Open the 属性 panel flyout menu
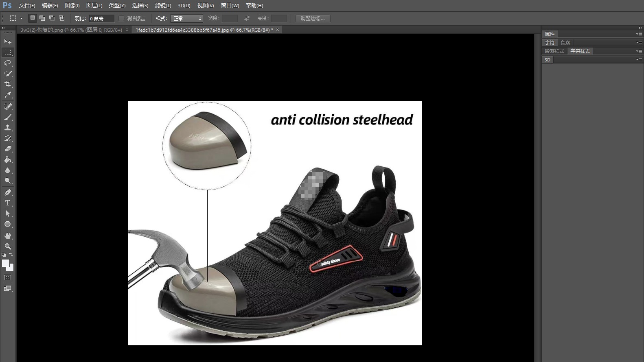The image size is (644, 362). coord(639,34)
